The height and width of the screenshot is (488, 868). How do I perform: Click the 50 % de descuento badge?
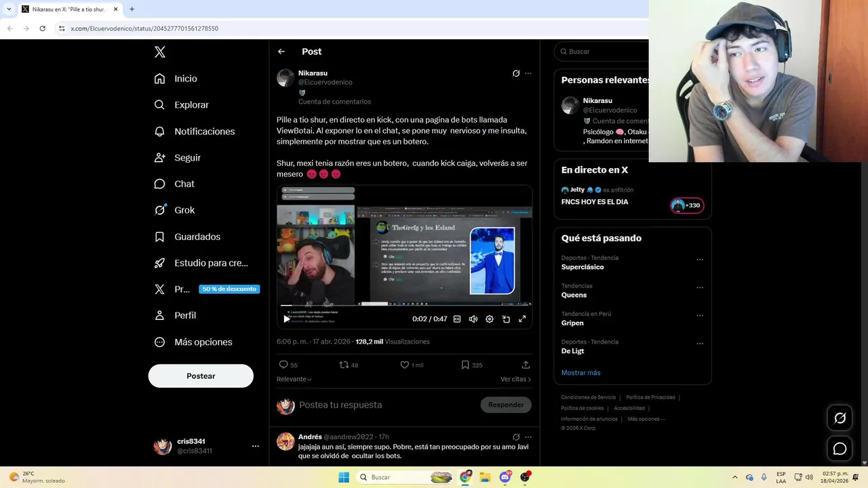(229, 289)
